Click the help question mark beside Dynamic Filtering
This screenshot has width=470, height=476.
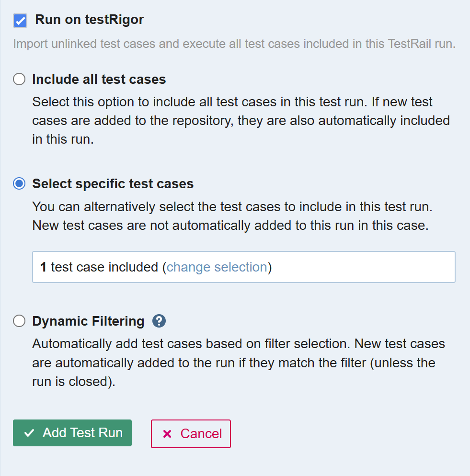point(159,321)
